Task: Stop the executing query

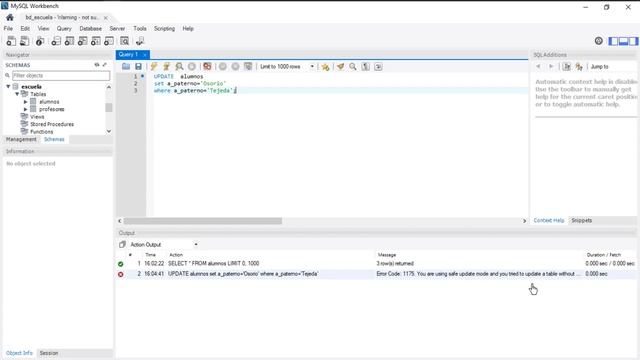Action: pyautogui.click(x=192, y=67)
